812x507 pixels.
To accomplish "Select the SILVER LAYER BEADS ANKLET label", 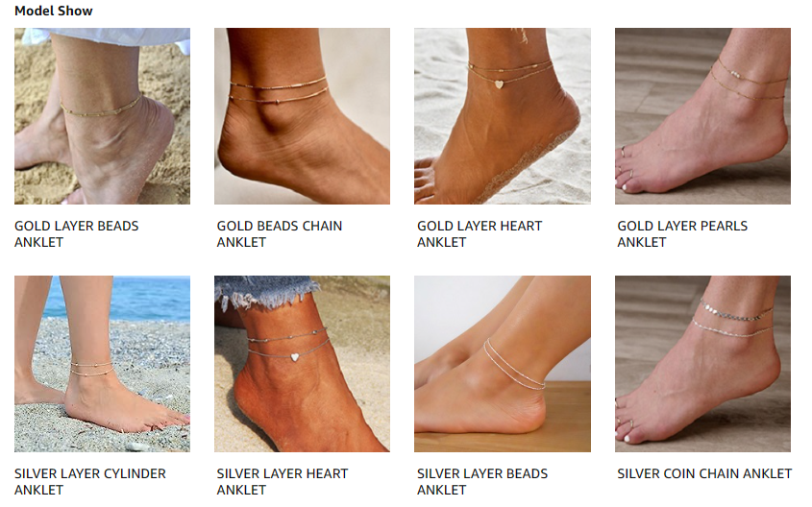I will (482, 482).
